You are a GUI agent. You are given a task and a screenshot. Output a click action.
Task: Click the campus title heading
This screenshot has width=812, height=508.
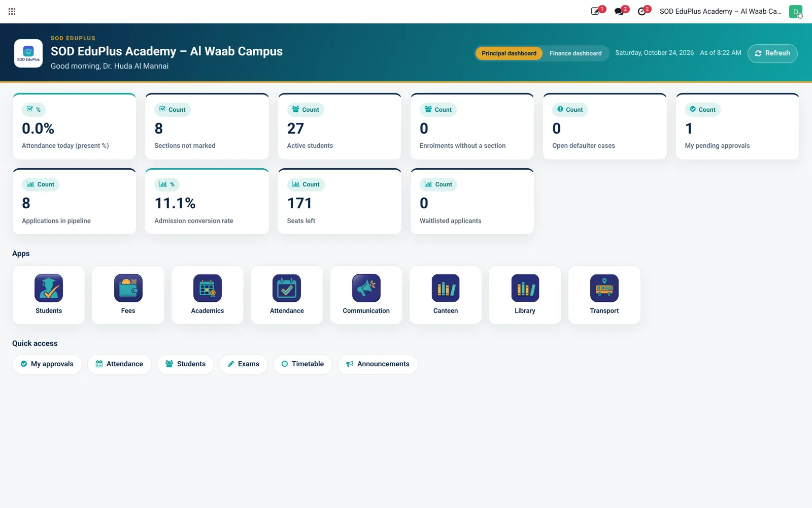166,51
